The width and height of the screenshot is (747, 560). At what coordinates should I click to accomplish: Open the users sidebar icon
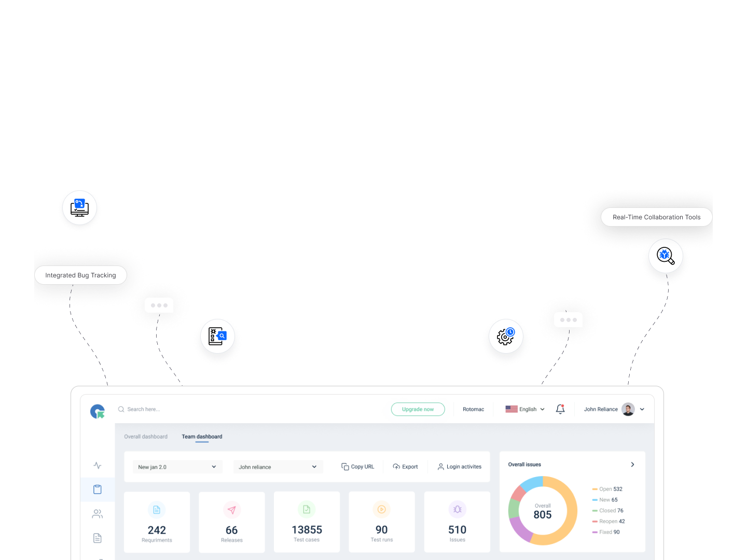pyautogui.click(x=98, y=514)
